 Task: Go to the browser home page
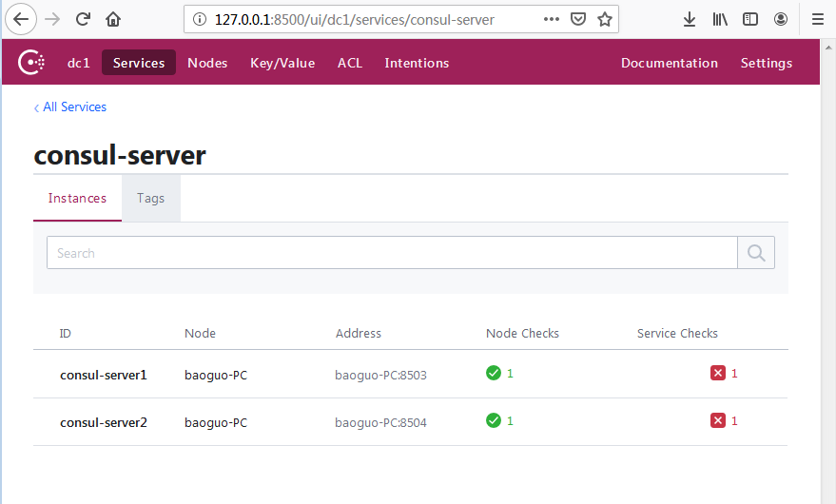(113, 19)
